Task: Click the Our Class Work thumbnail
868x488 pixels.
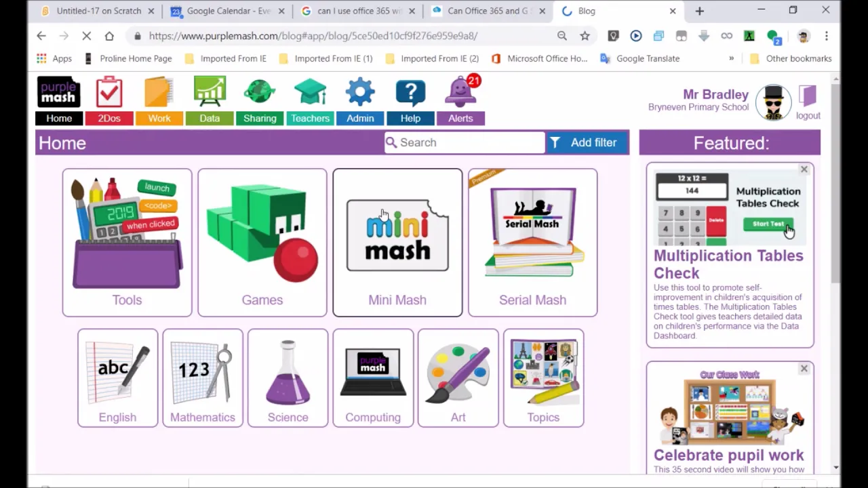Action: click(x=730, y=407)
